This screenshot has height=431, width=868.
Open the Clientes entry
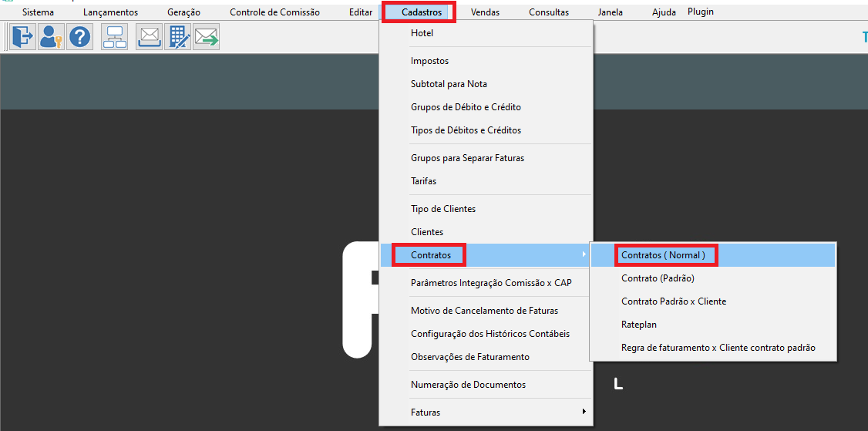click(x=486, y=232)
